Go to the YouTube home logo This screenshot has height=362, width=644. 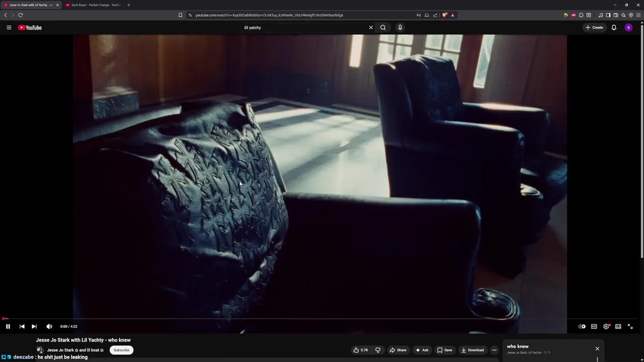pos(30,28)
